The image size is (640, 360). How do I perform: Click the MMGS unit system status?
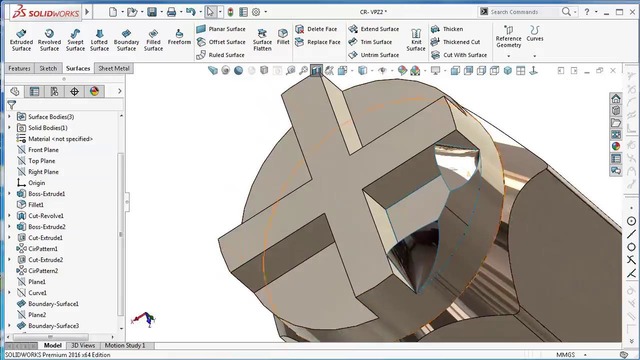click(565, 355)
